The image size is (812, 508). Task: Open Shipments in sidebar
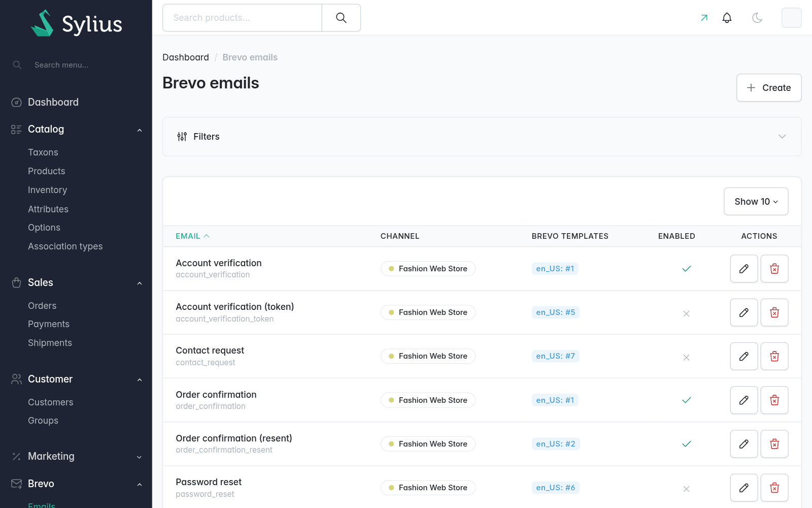tap(50, 343)
